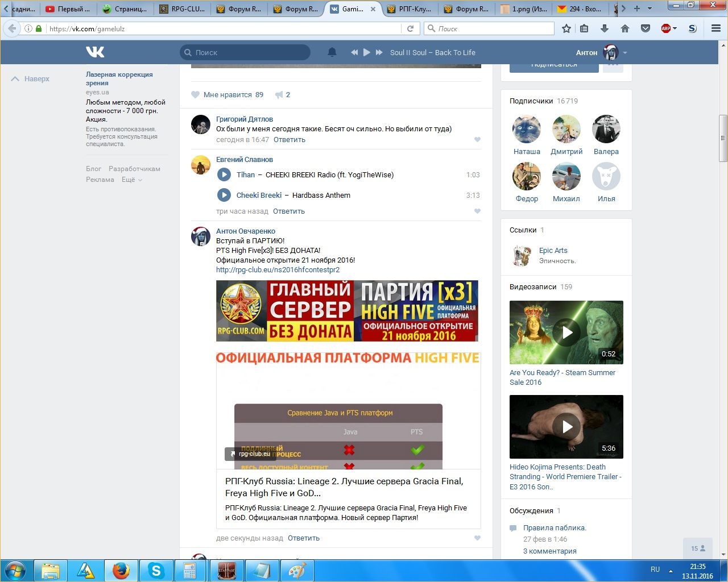728x582 pixels.
Task: Play the Steam Summer Sale 2016 video thumbnail
Action: coord(566,332)
